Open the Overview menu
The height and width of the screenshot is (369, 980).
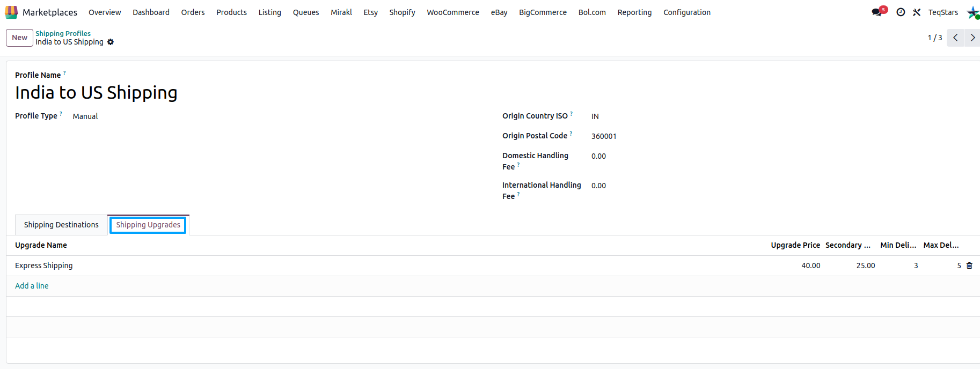105,12
